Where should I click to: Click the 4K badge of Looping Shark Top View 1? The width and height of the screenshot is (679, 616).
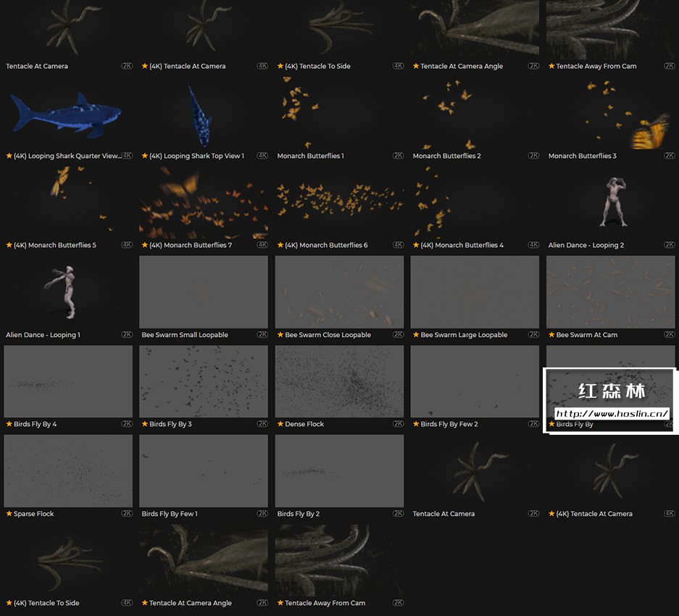[x=262, y=156]
